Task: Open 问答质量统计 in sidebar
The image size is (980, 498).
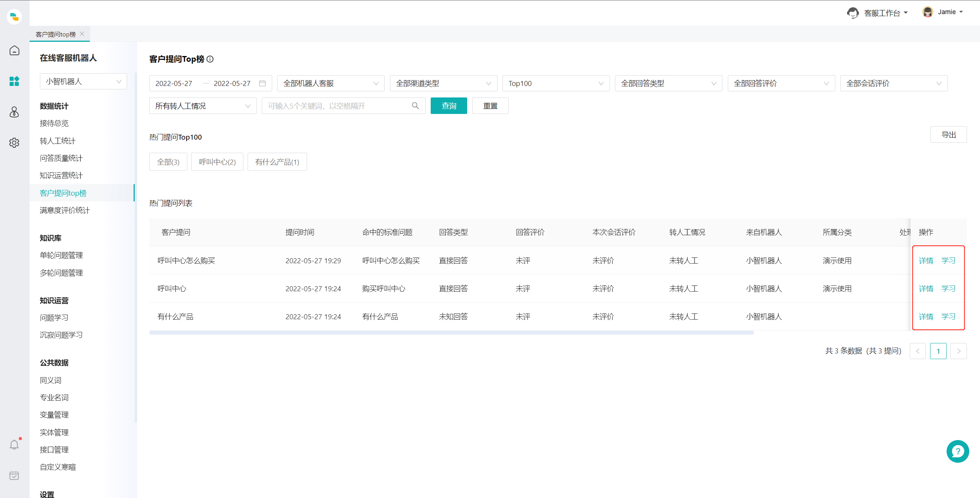Action: tap(61, 158)
